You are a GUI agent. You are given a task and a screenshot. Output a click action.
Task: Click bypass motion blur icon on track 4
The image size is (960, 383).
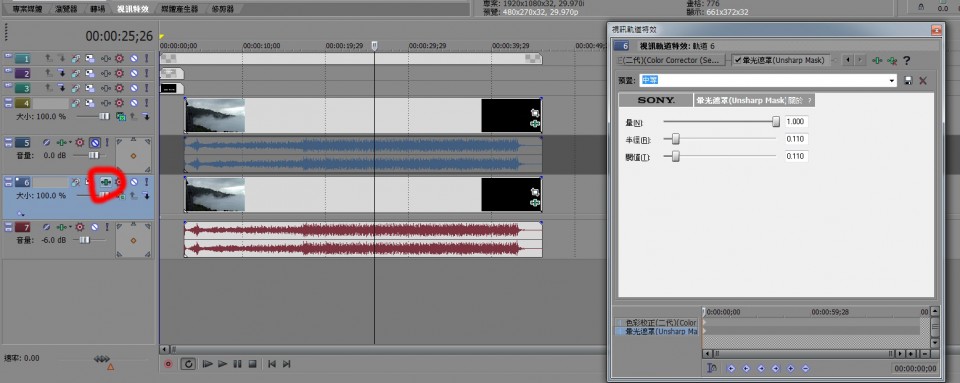coord(76,103)
